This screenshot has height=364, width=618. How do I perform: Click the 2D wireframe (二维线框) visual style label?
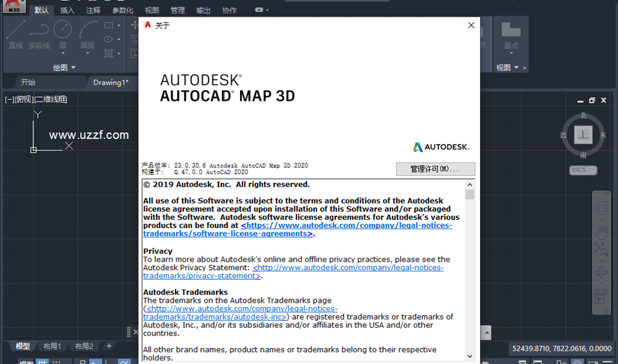click(51, 99)
